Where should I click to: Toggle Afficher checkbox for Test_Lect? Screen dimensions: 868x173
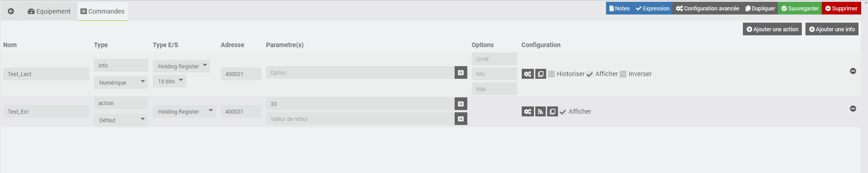tap(590, 74)
